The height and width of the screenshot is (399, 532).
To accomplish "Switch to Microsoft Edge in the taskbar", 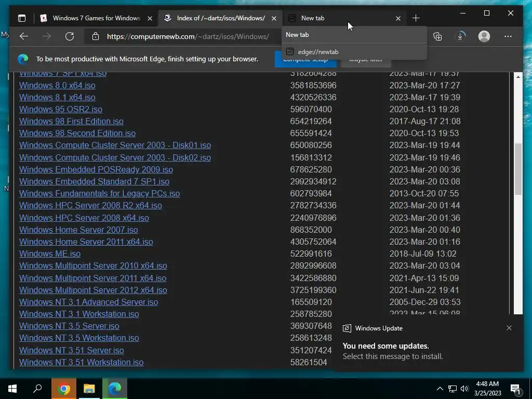I will click(x=115, y=389).
